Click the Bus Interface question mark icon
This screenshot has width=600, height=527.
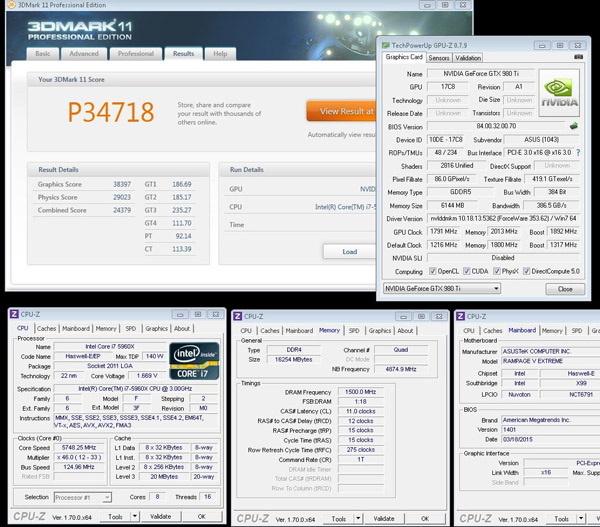[578, 152]
